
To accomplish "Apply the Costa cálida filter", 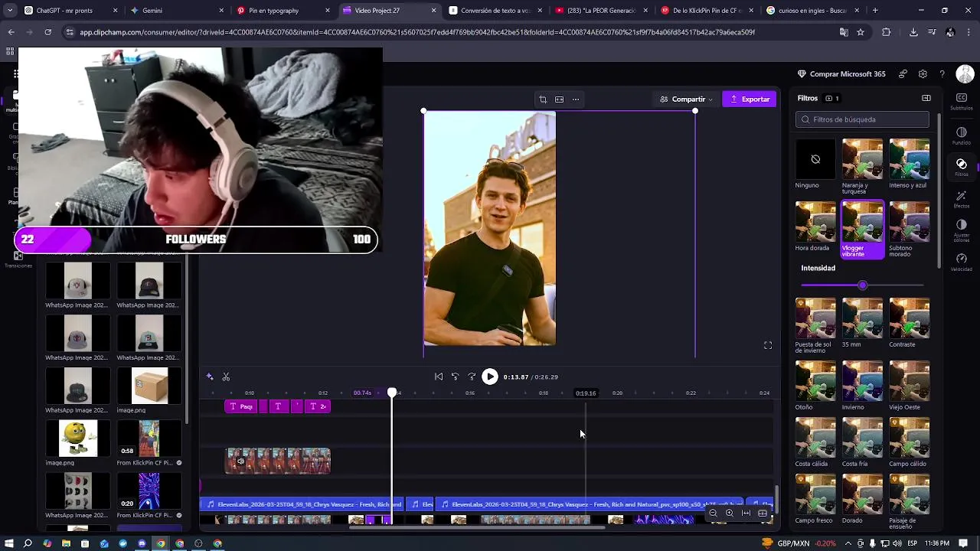I will coord(815,442).
